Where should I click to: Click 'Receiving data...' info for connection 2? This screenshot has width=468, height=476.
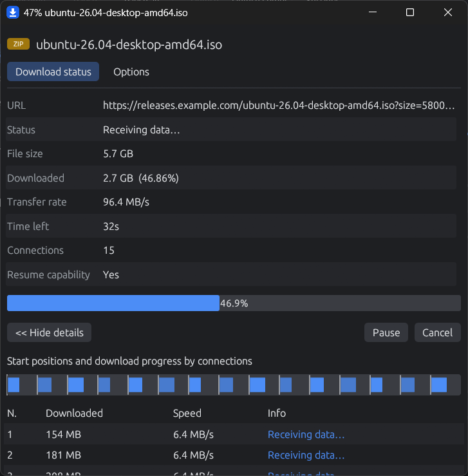point(306,455)
